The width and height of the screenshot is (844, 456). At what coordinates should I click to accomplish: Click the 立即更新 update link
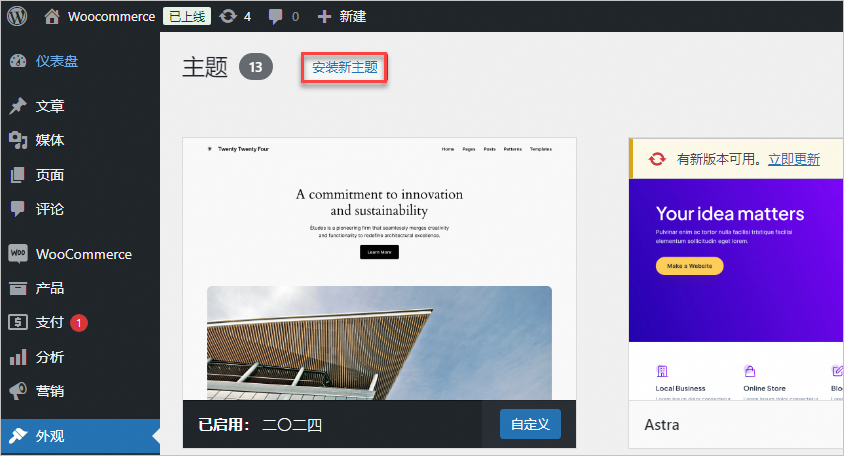coord(793,159)
